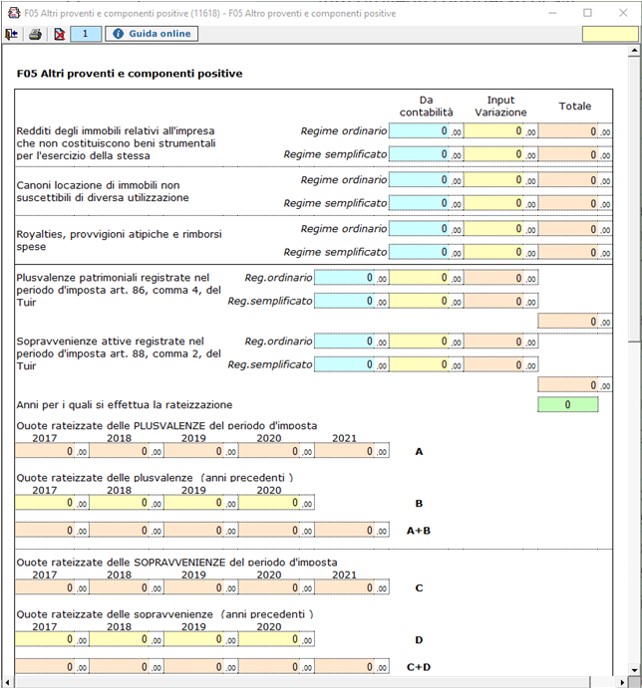
Task: Click the 2019 field in row D
Action: pos(201,639)
